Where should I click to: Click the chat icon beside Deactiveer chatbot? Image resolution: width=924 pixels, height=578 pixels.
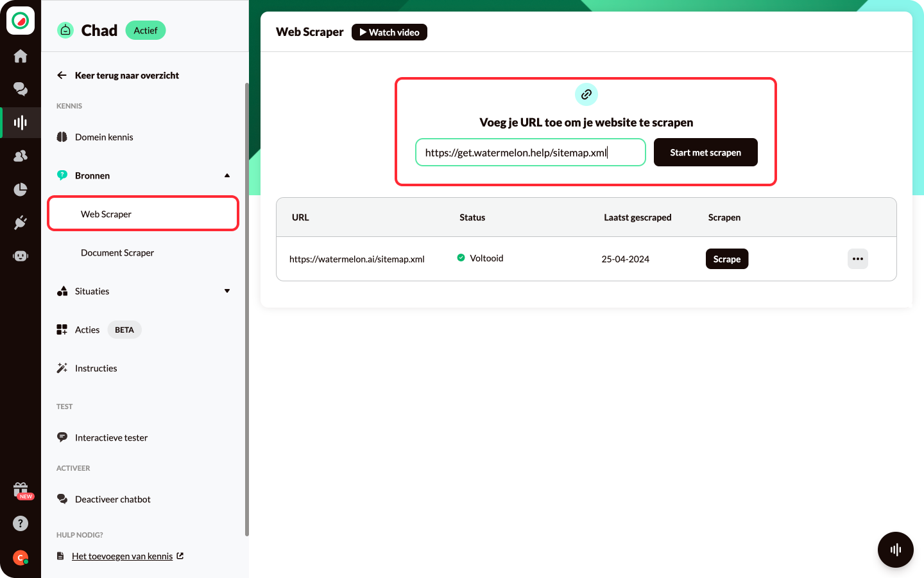(x=62, y=499)
